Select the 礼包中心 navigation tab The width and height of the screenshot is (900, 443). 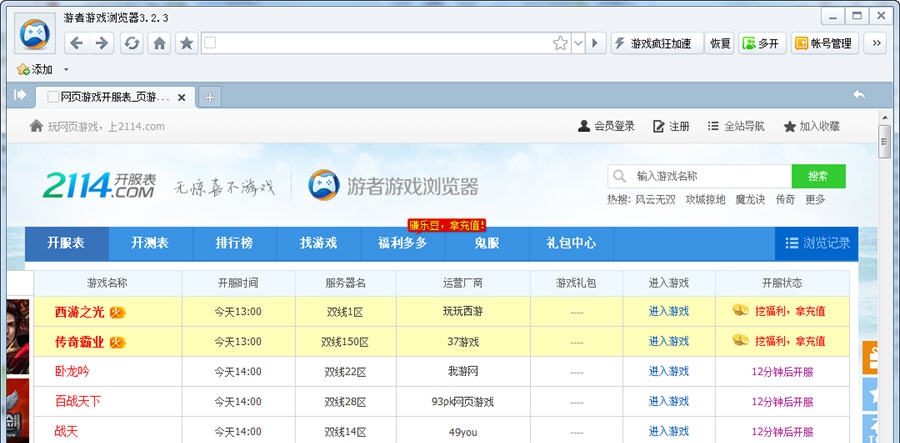[571, 243]
